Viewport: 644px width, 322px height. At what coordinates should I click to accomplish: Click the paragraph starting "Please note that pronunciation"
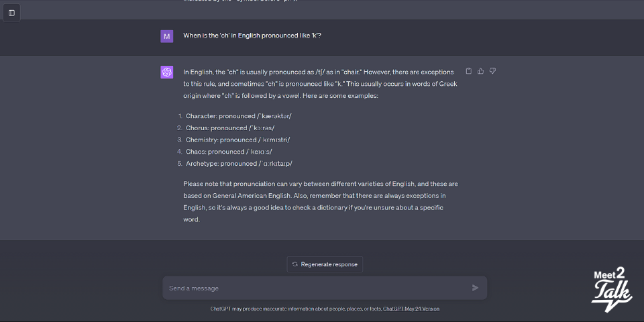point(319,201)
